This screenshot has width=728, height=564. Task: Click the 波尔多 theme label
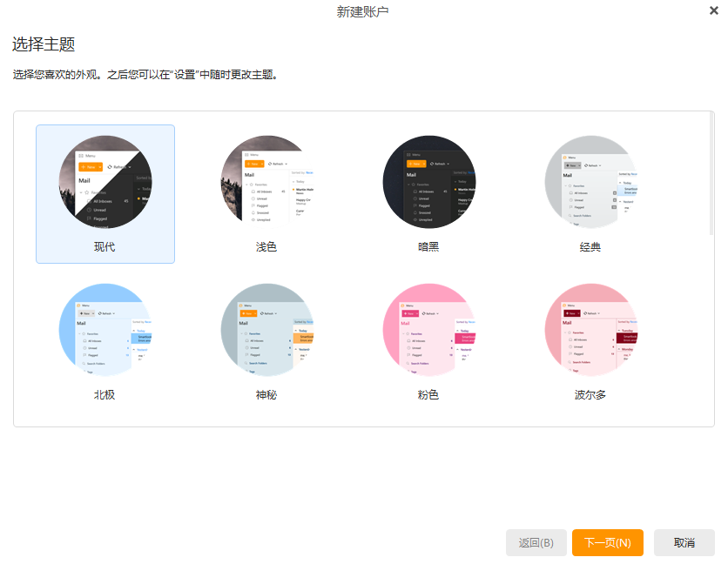[x=590, y=395]
